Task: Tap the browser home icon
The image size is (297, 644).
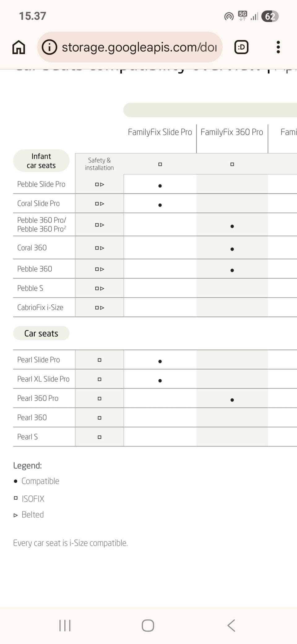Action: 19,47
